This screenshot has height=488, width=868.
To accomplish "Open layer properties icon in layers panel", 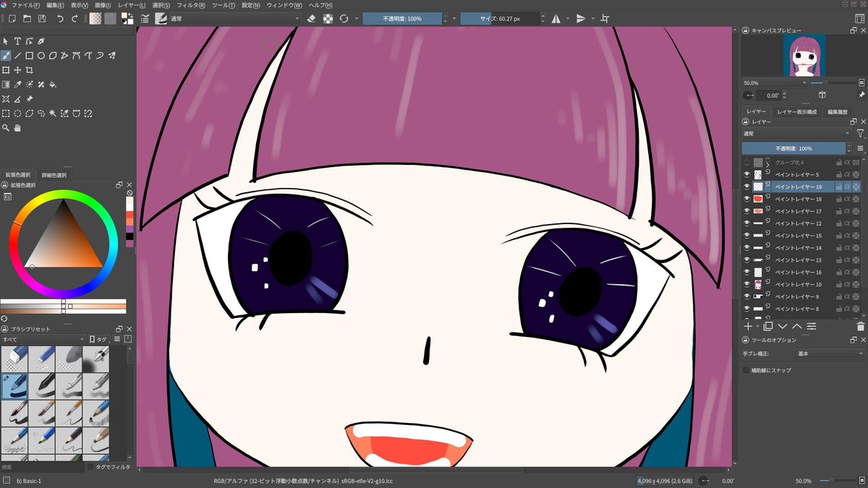I will pos(812,326).
